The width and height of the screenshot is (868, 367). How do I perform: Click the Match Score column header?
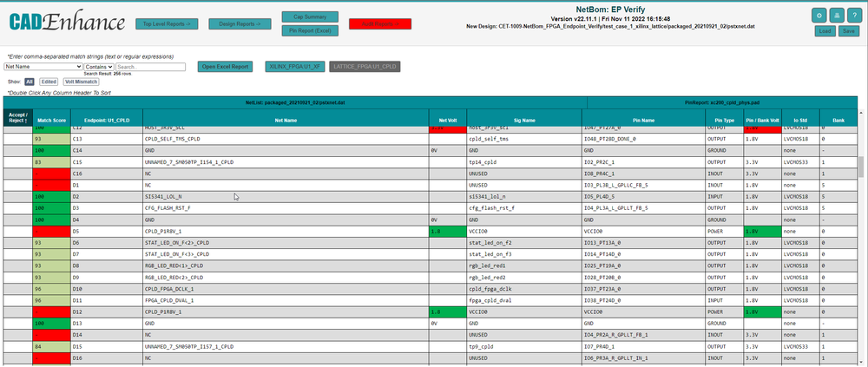coord(51,119)
